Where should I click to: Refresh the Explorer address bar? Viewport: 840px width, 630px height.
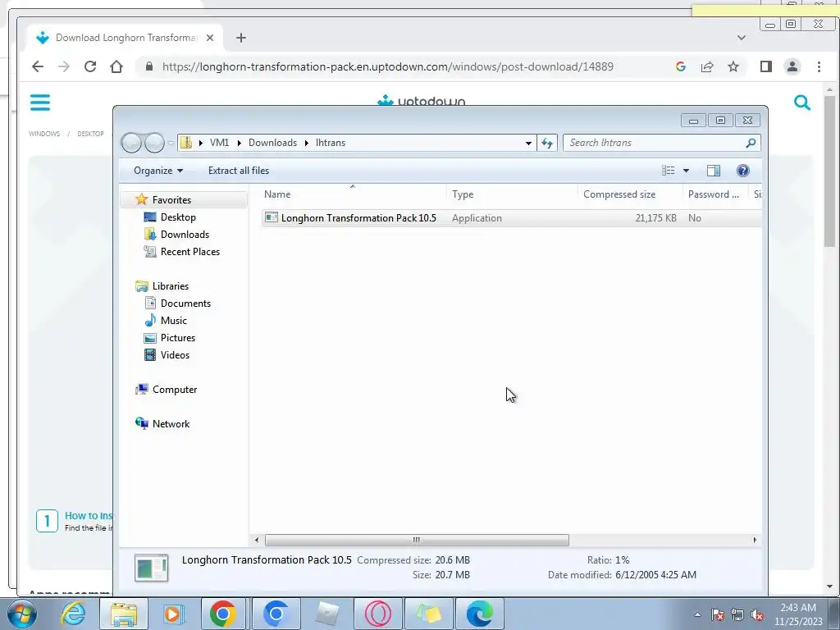point(547,143)
